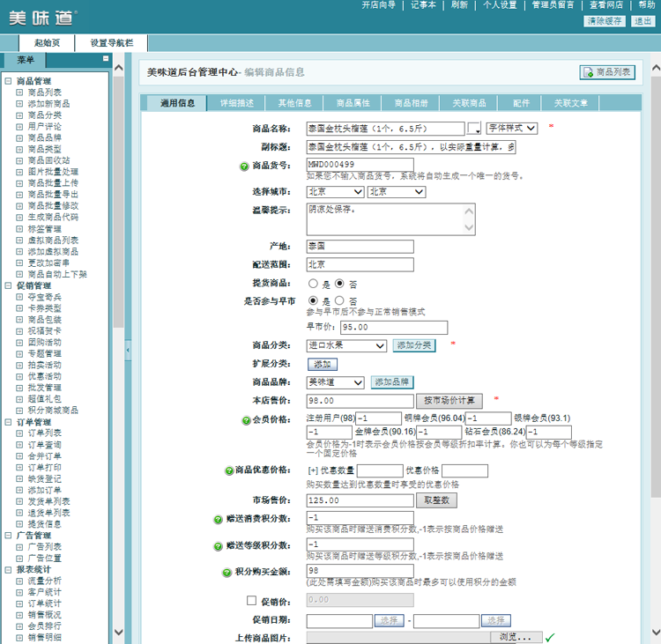This screenshot has height=644, width=661.
Task: Collapse the 订单管理 tree group
Action: tap(8, 422)
